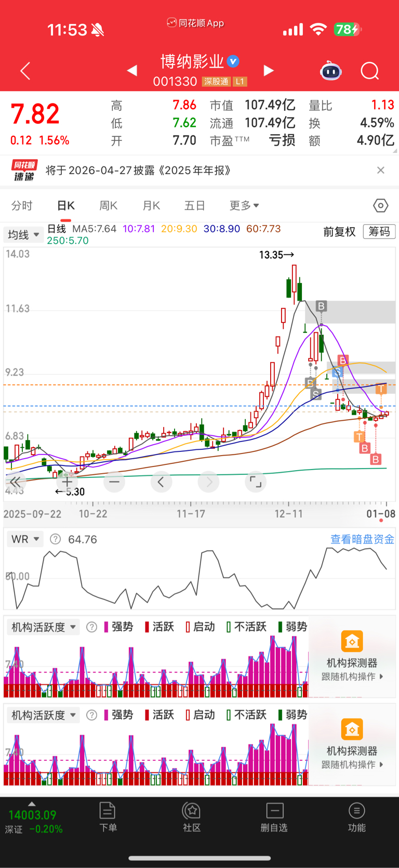This screenshot has height=868, width=399.
Task: Move the chart right with the chevron button
Action: 209,482
